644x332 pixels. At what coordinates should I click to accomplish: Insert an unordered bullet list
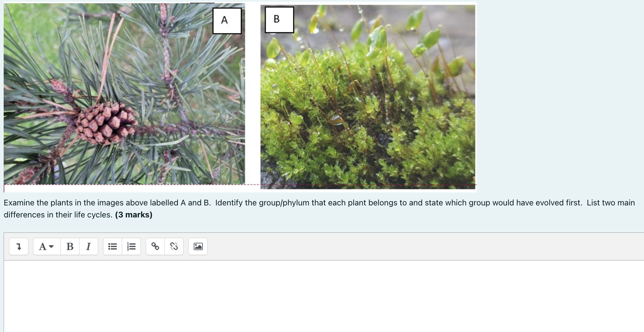(x=113, y=246)
